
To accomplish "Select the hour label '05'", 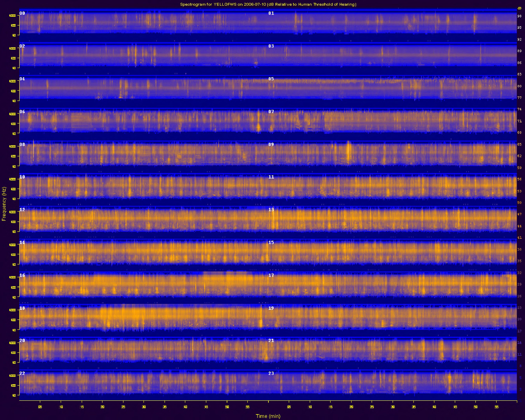I will point(271,79).
